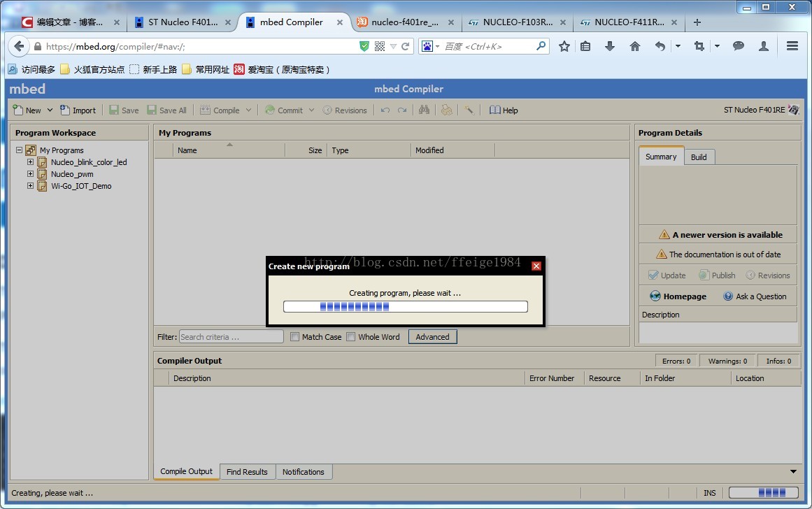This screenshot has height=509, width=812.
Task: Click the Update button in Program Details
Action: pyautogui.click(x=667, y=275)
